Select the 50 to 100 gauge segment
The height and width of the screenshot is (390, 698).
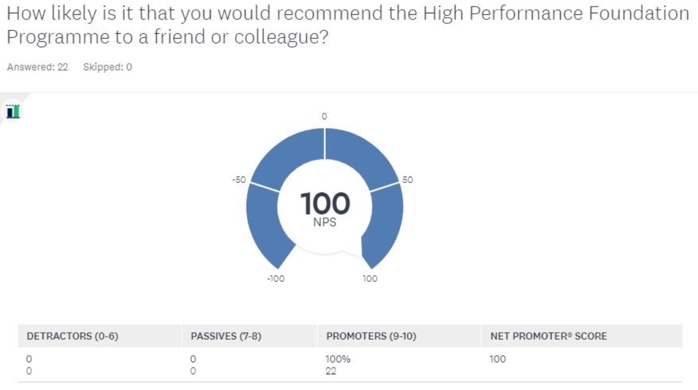[x=384, y=224]
